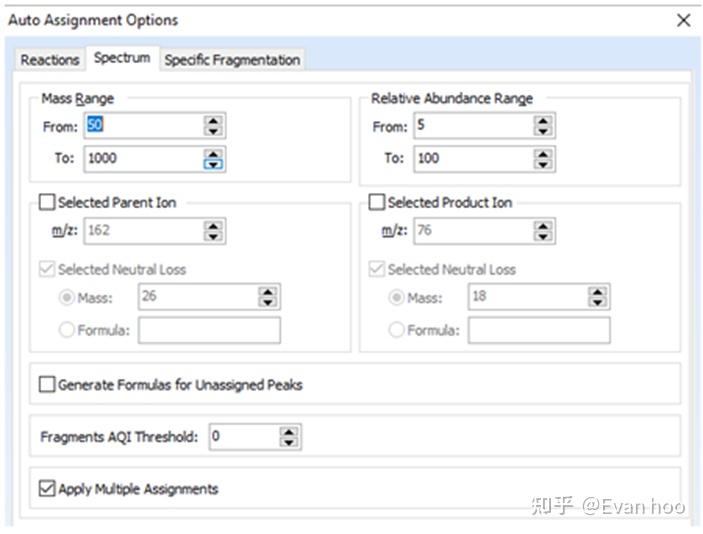This screenshot has width=703, height=534.
Task: Increase the Mass Range From value
Action: tap(214, 121)
